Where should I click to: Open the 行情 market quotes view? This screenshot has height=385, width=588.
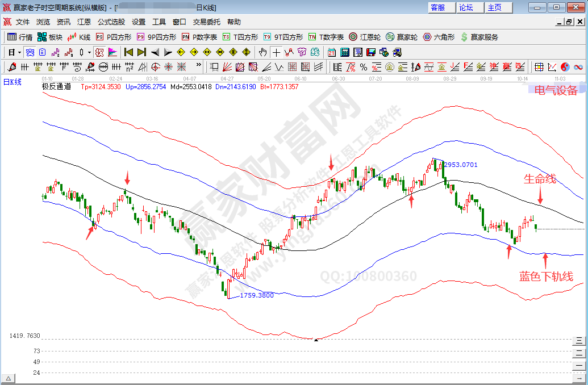tap(20, 37)
